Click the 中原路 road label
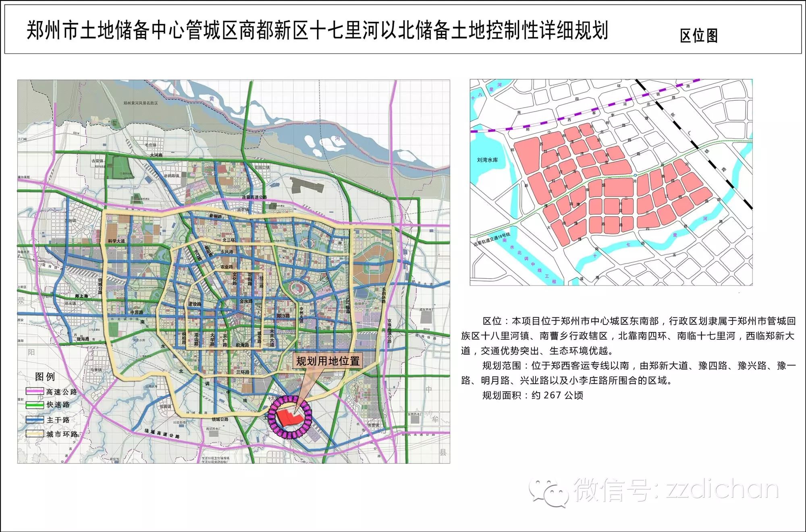806x532 pixels. tap(137, 313)
